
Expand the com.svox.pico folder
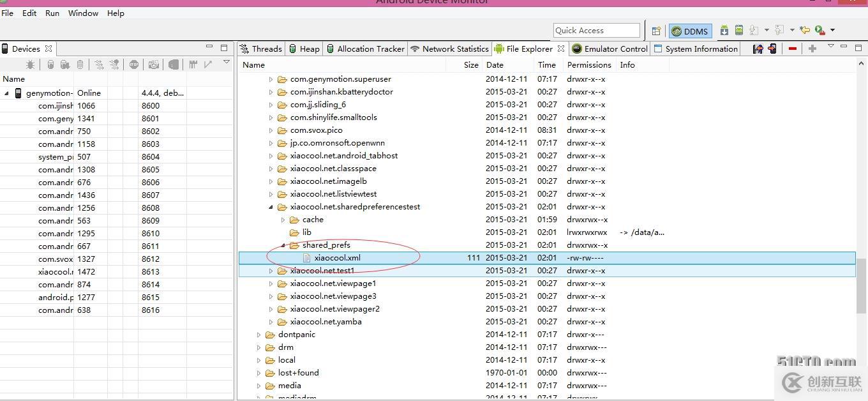click(271, 130)
